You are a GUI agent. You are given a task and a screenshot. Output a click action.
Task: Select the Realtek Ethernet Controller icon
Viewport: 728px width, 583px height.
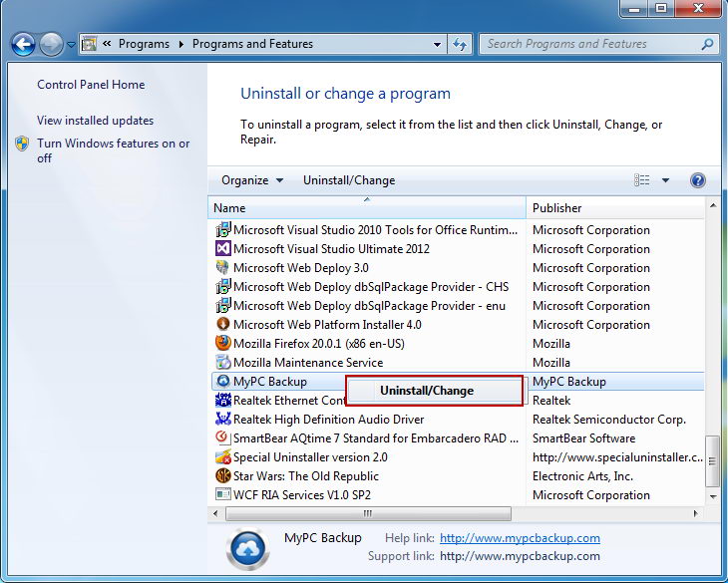tap(222, 400)
